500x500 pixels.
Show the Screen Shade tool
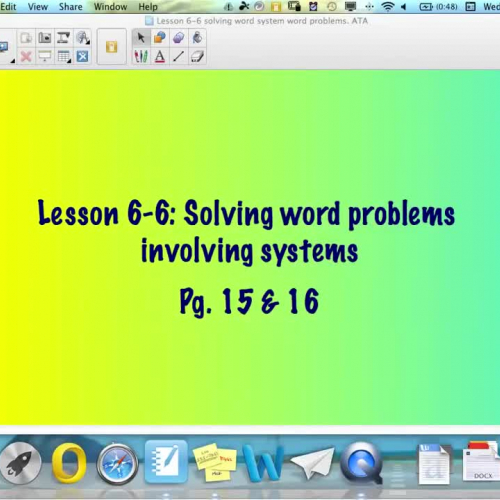pyautogui.click(x=45, y=56)
